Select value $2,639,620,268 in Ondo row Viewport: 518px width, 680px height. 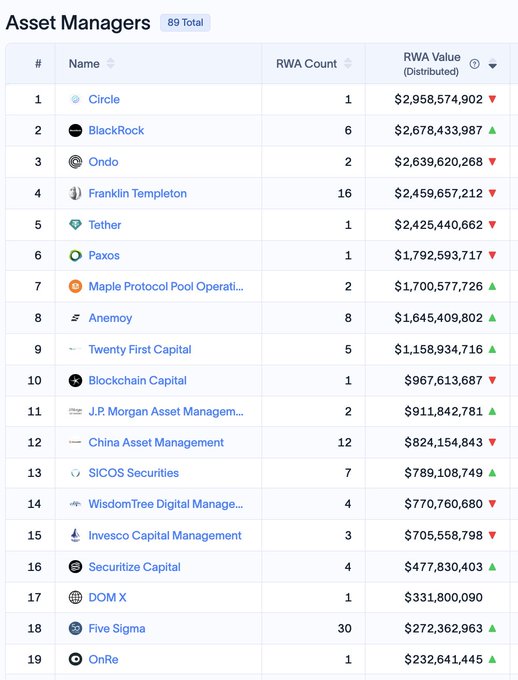click(x=439, y=162)
